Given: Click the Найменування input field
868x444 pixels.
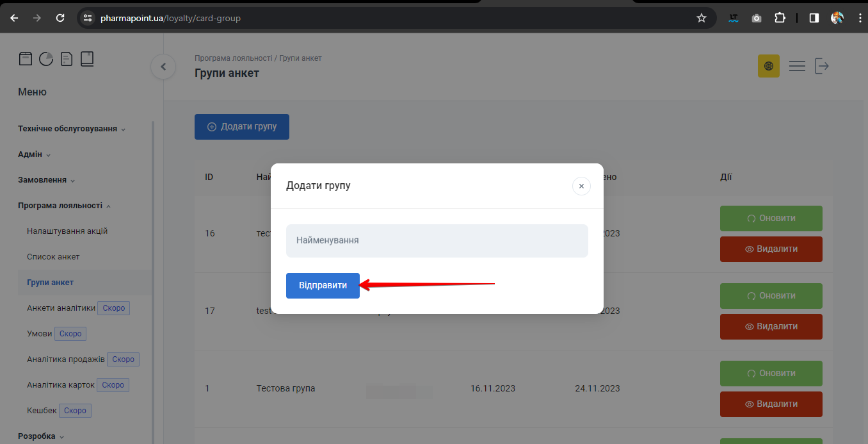Looking at the screenshot, I should (437, 240).
